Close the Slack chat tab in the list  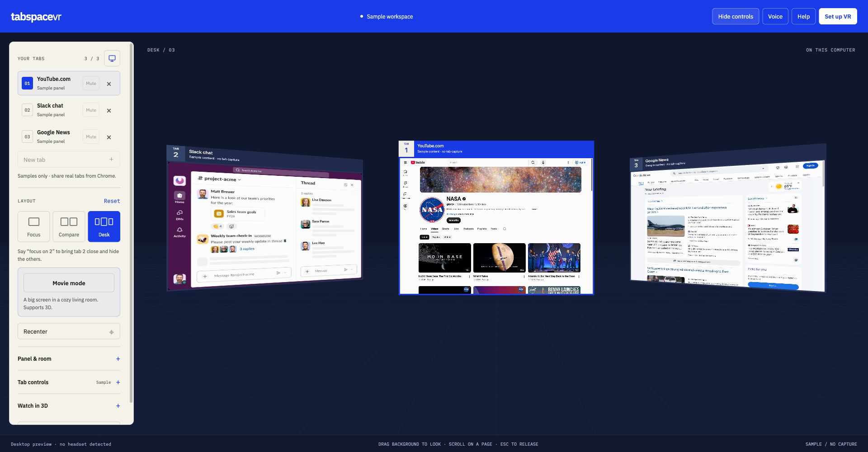tap(109, 110)
